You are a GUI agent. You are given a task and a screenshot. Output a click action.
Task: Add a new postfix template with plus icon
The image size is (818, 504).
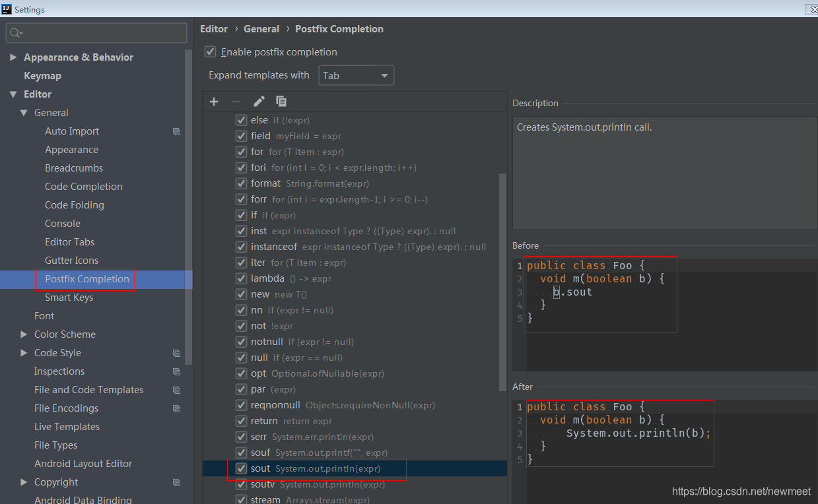213,102
